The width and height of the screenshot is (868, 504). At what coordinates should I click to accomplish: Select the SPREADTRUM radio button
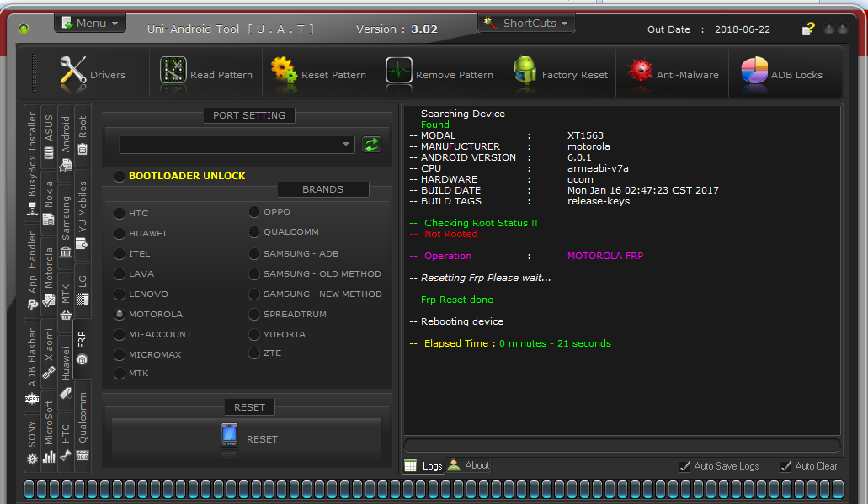(x=254, y=314)
